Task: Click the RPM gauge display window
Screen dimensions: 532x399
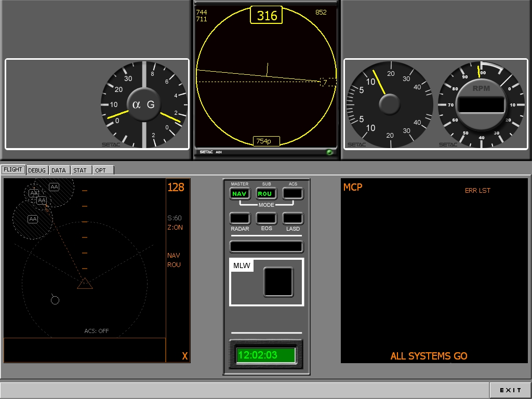Action: pos(481,104)
